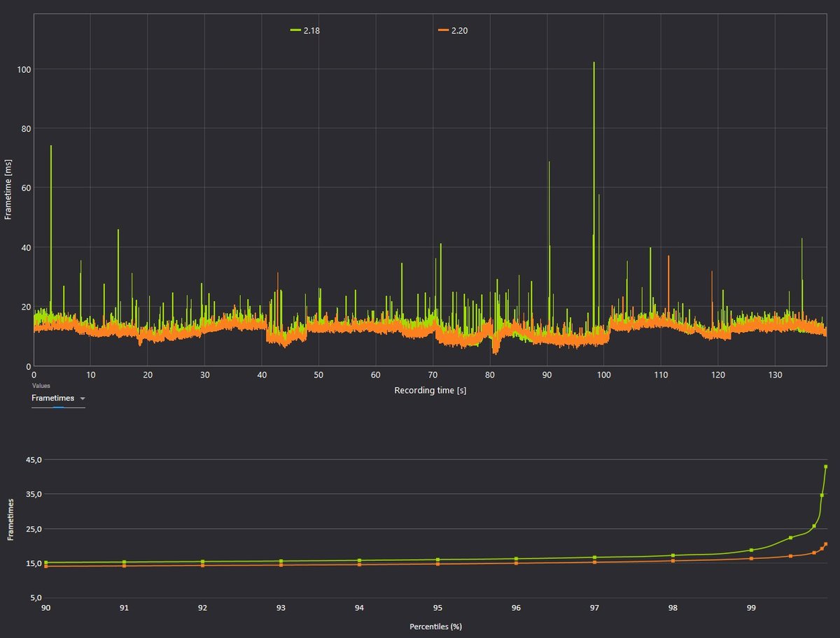Screen dimensions: 840x638
Task: Click the 45,0 tick label on percentile chart
Action: point(34,459)
